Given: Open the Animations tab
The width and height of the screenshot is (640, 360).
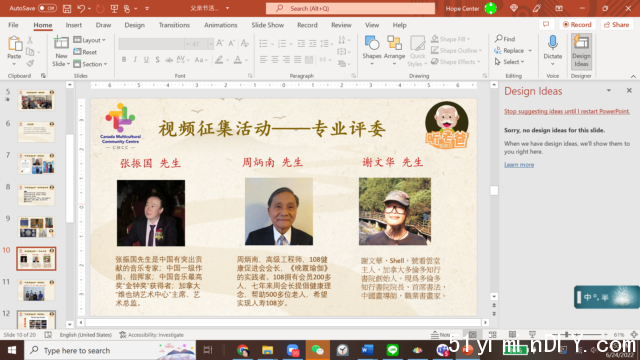Looking at the screenshot, I should coord(221,25).
